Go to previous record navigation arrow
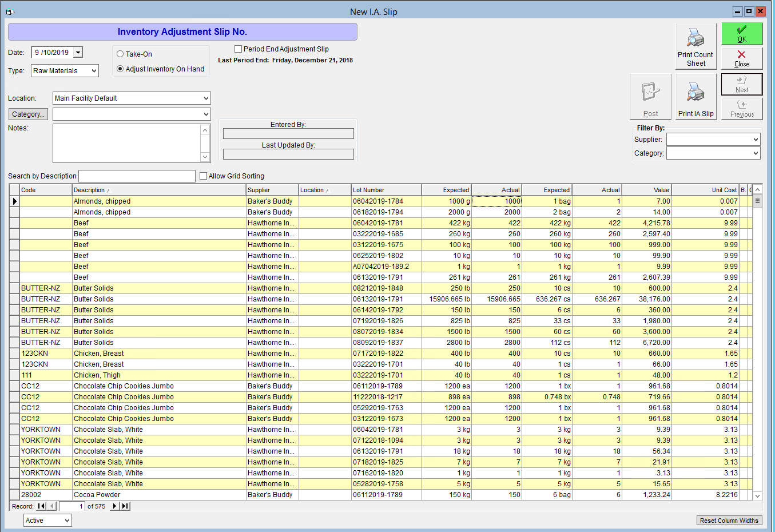775x532 pixels. [x=52, y=506]
